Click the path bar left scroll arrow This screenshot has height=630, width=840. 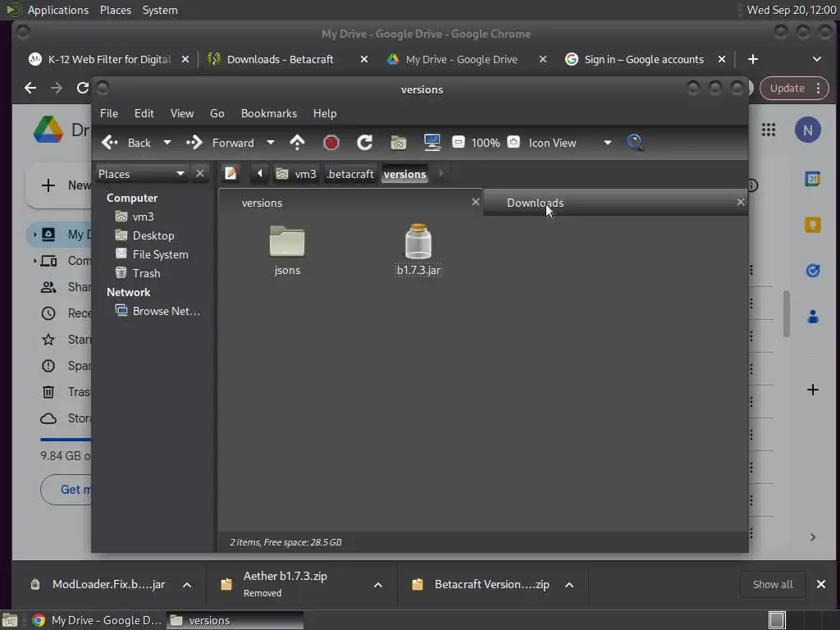[260, 173]
